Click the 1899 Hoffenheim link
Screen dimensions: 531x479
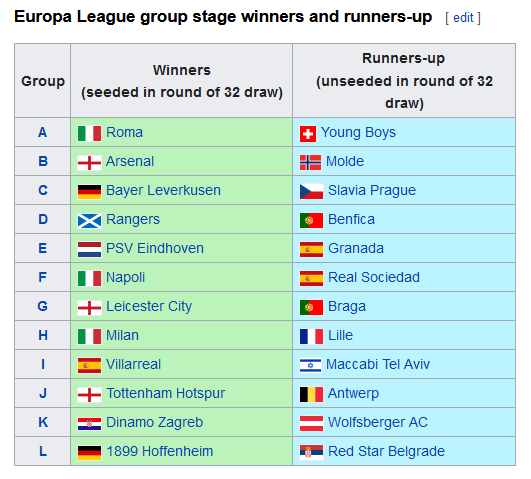click(160, 451)
